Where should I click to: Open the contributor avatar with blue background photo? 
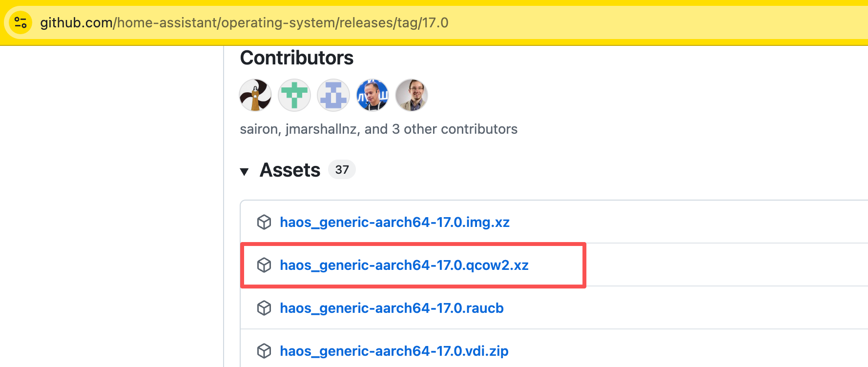coord(372,95)
